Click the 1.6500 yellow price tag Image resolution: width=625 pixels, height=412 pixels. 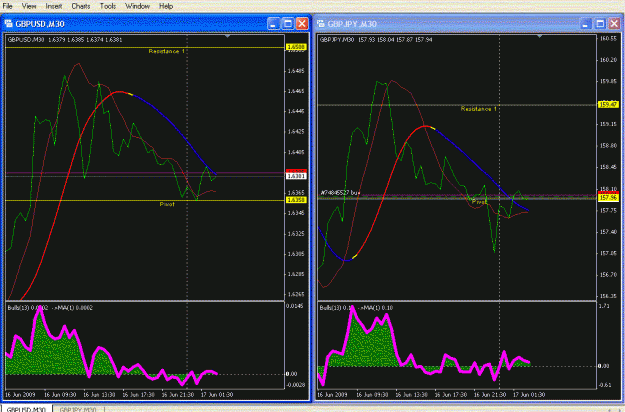[x=296, y=47]
